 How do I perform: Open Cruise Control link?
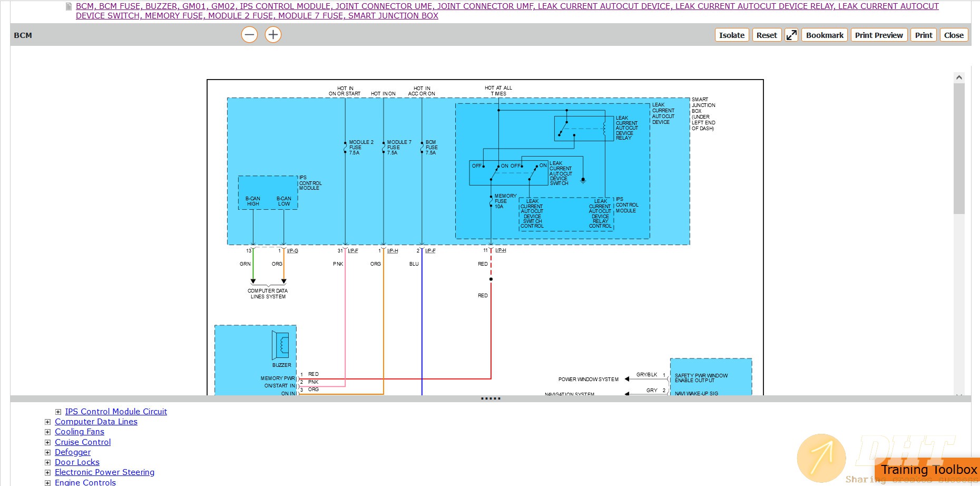[x=83, y=442]
